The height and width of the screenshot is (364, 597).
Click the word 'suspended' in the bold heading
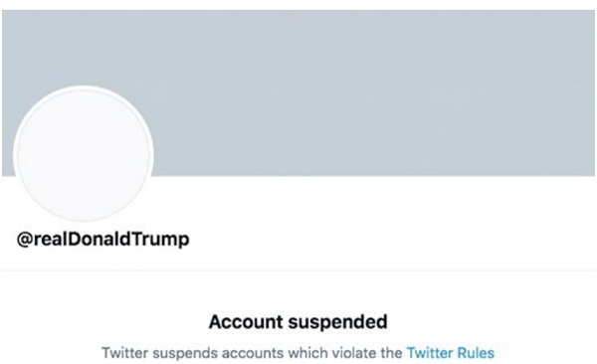coord(338,322)
